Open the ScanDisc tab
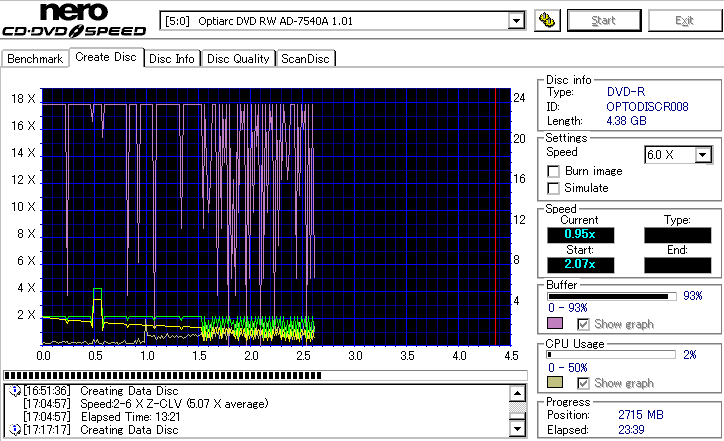This screenshot has width=724, height=441. click(x=305, y=59)
